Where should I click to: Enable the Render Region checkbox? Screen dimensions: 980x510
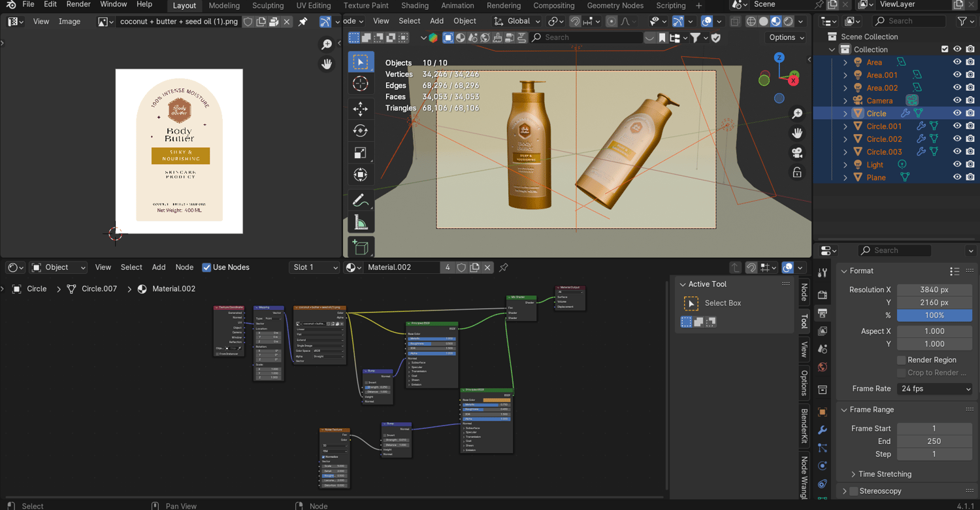pos(902,360)
